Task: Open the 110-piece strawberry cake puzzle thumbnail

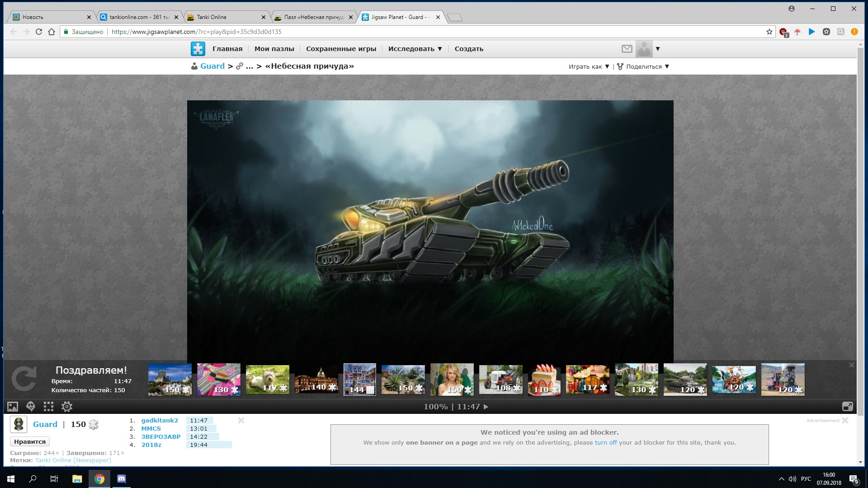Action: tap(544, 380)
